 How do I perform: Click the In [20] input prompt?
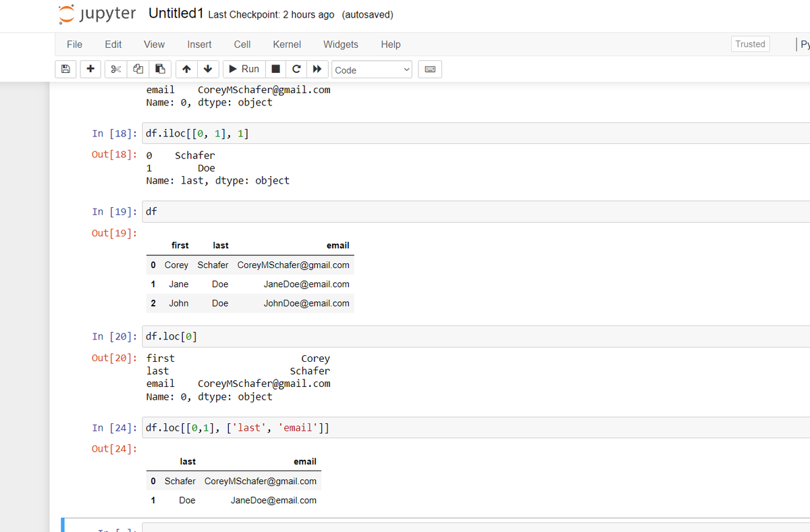click(x=114, y=336)
